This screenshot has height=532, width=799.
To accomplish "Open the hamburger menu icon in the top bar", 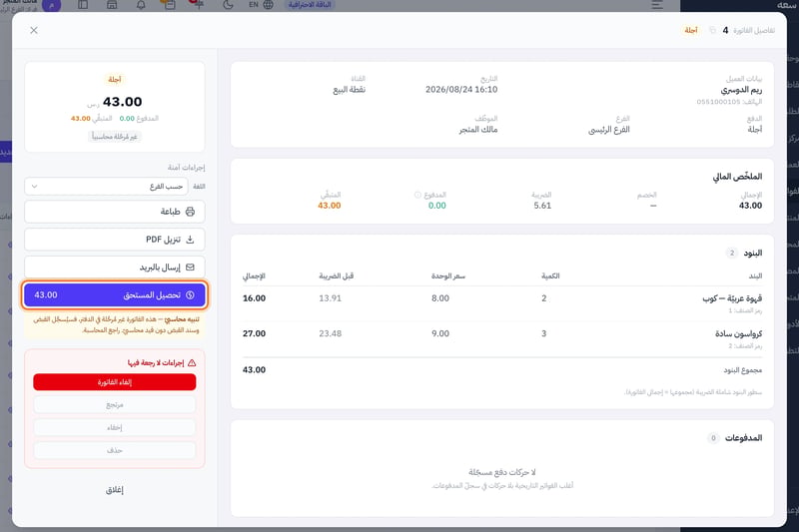I will pyautogui.click(x=657, y=5).
